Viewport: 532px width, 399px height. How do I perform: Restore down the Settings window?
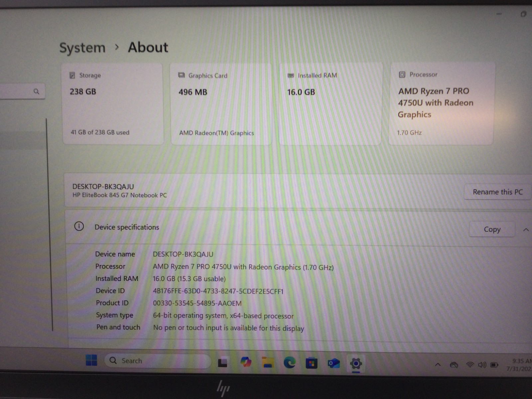tap(523, 14)
